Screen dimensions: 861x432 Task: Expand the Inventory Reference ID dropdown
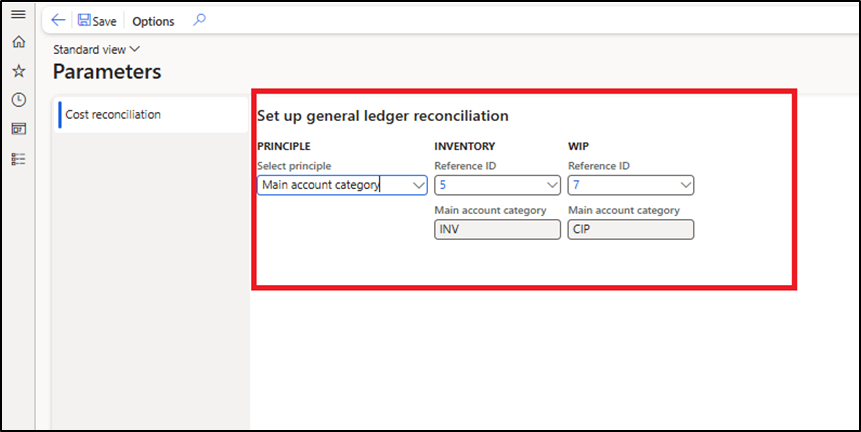click(551, 185)
